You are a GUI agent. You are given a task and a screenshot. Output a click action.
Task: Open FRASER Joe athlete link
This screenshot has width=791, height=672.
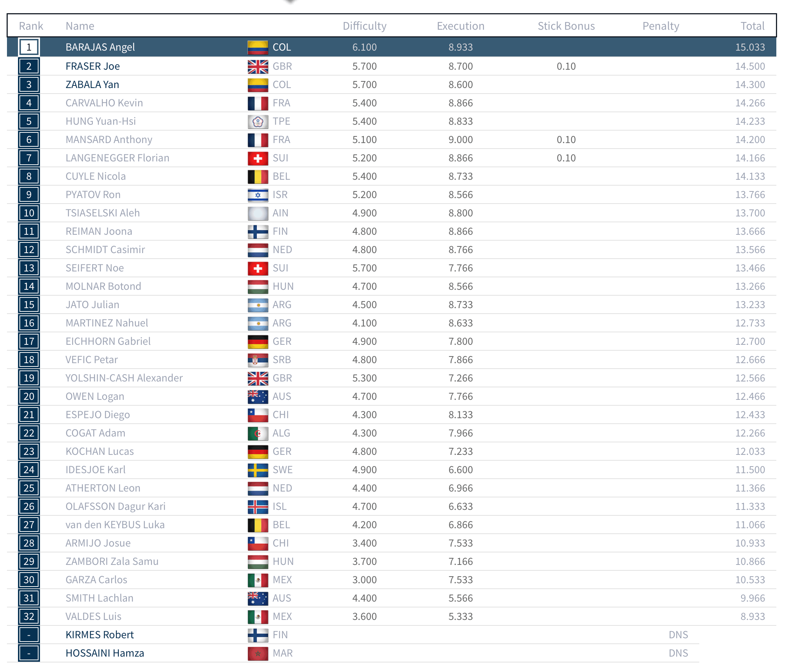[x=92, y=66]
